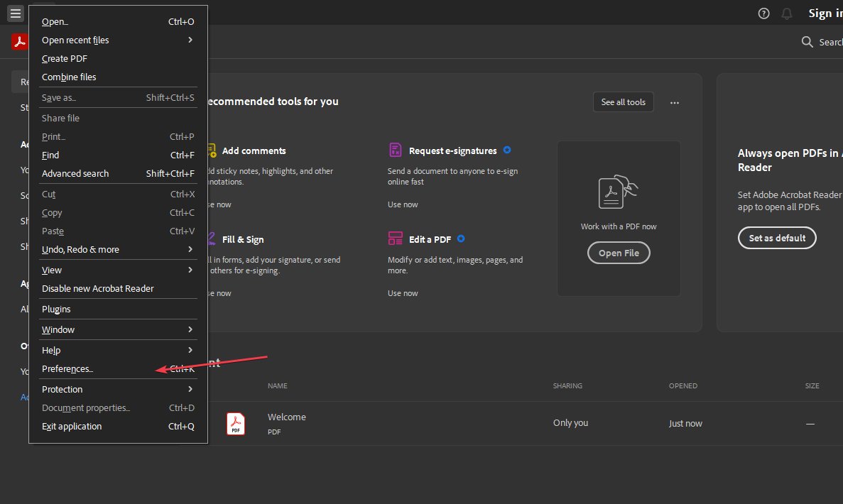
Task: Click the blue badge beside Edit a PDF
Action: 461,239
